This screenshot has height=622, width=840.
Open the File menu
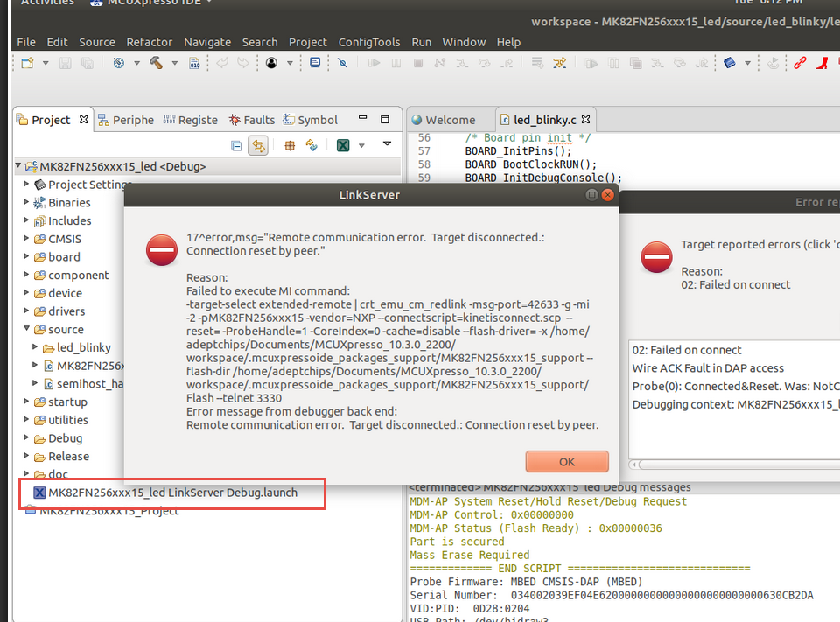[x=26, y=42]
